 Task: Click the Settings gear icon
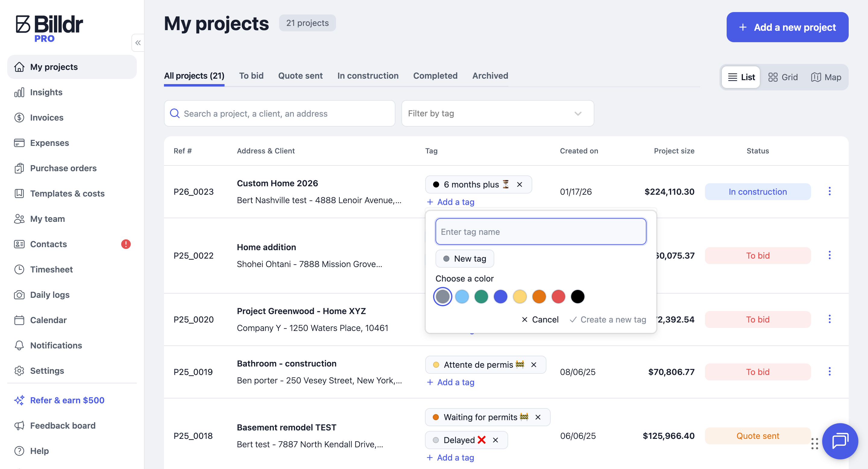pos(19,371)
